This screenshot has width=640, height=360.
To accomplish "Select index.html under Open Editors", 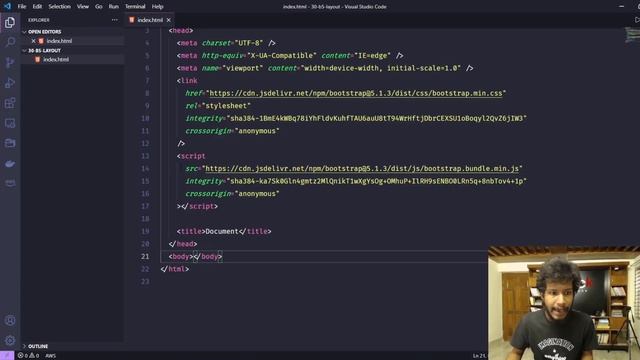I will pos(59,41).
